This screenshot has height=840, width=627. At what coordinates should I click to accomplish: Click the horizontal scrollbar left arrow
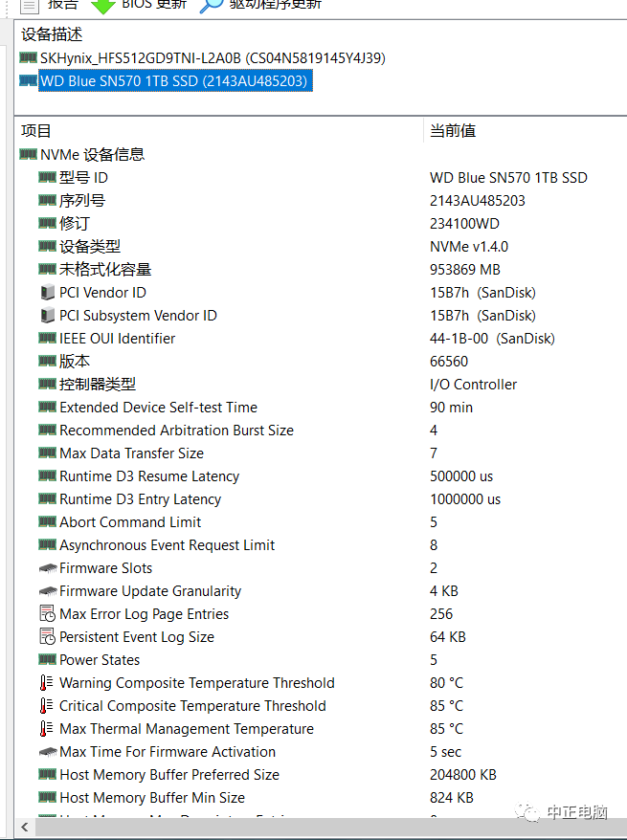pyautogui.click(x=25, y=827)
